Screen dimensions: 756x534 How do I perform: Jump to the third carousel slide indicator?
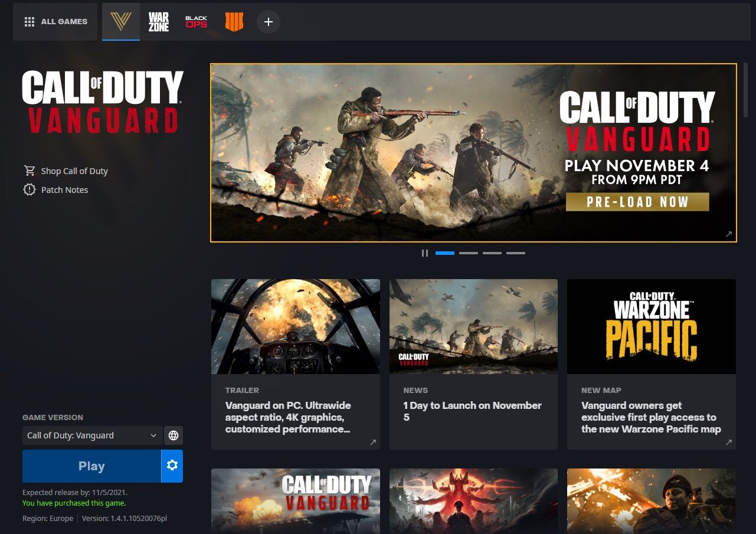(492, 253)
